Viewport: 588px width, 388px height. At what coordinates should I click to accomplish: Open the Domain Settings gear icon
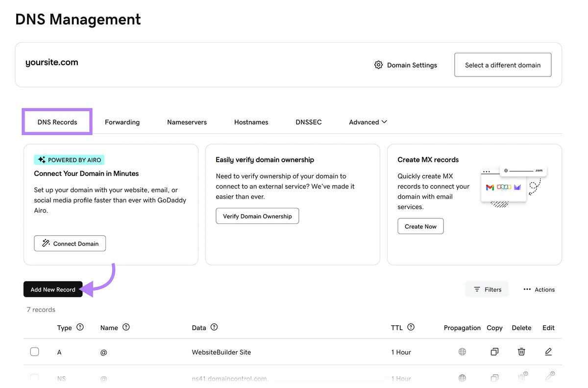coord(378,65)
